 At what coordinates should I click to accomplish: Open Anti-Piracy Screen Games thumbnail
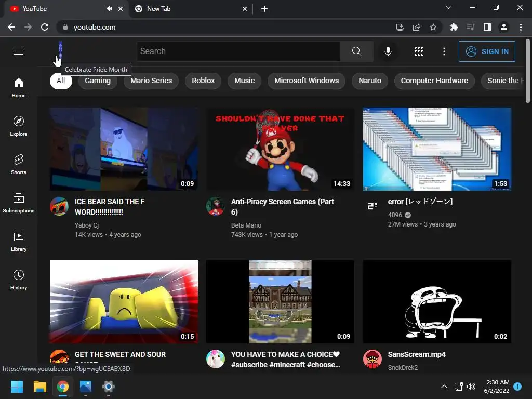280,149
